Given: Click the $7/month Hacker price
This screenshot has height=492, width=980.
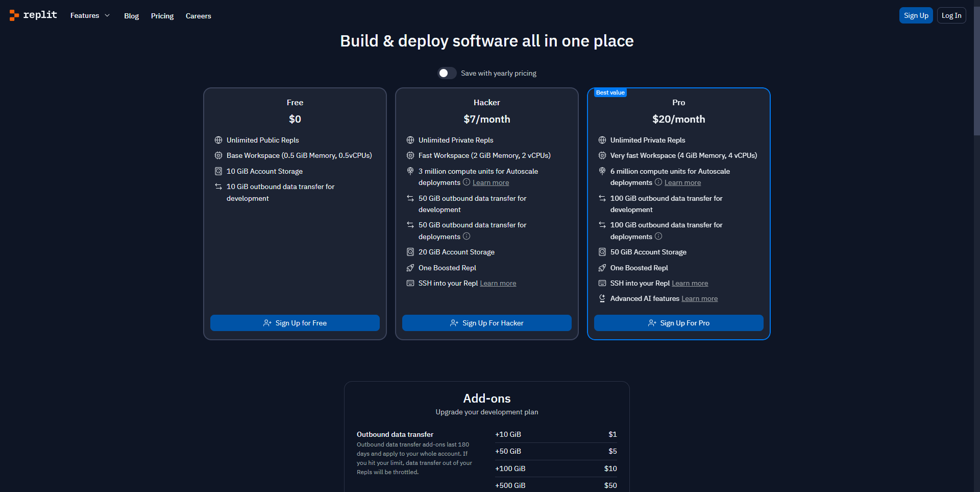Looking at the screenshot, I should [x=487, y=119].
